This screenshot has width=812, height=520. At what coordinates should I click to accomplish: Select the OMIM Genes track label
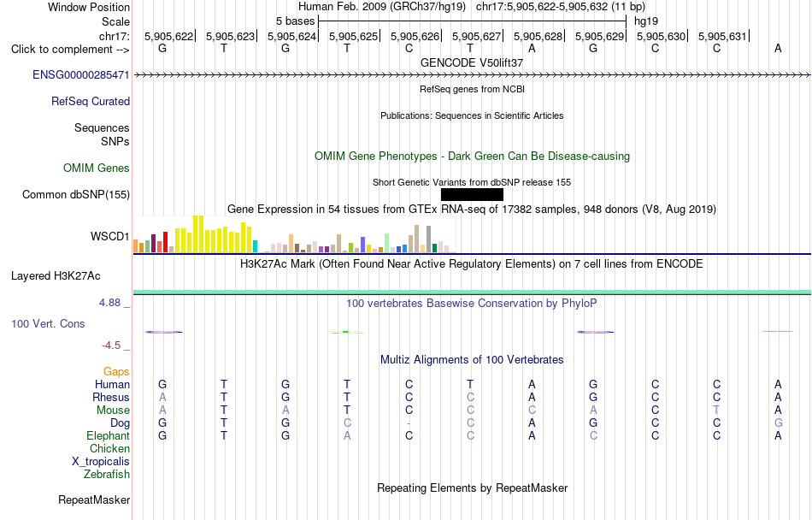click(97, 168)
